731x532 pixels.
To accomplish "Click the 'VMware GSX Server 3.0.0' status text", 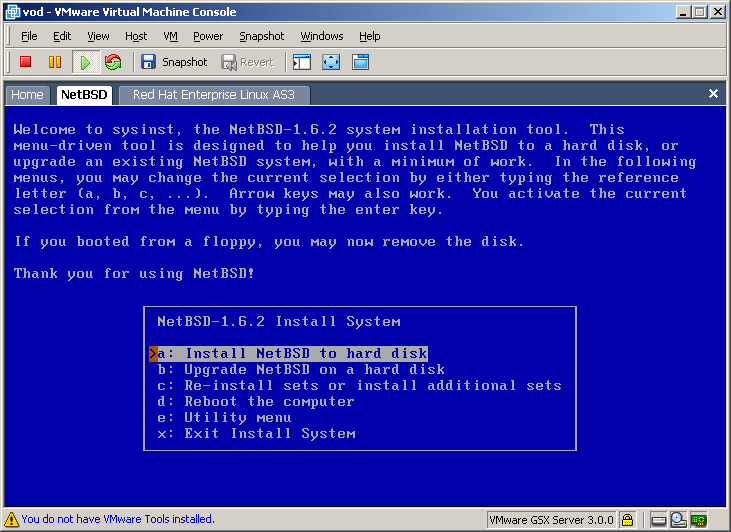I will [552, 519].
